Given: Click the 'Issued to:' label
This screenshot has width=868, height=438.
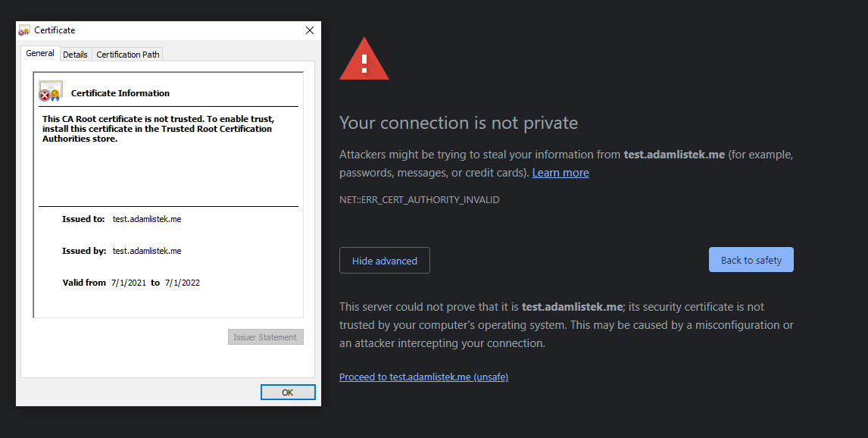Looking at the screenshot, I should pyautogui.click(x=83, y=219).
